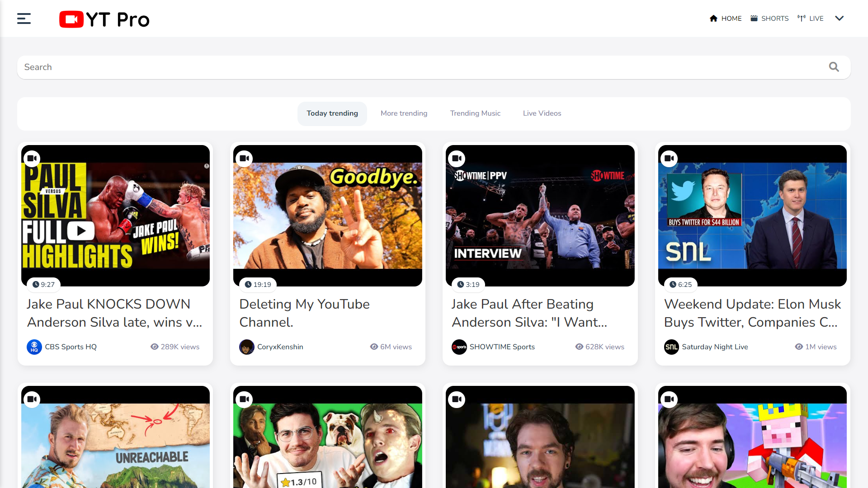Click video camera icon on Showtime interview card
The width and height of the screenshot is (868, 488).
457,159
